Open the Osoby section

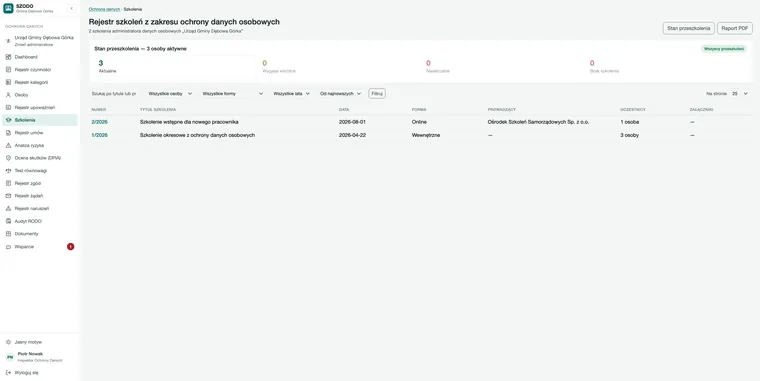40,95
